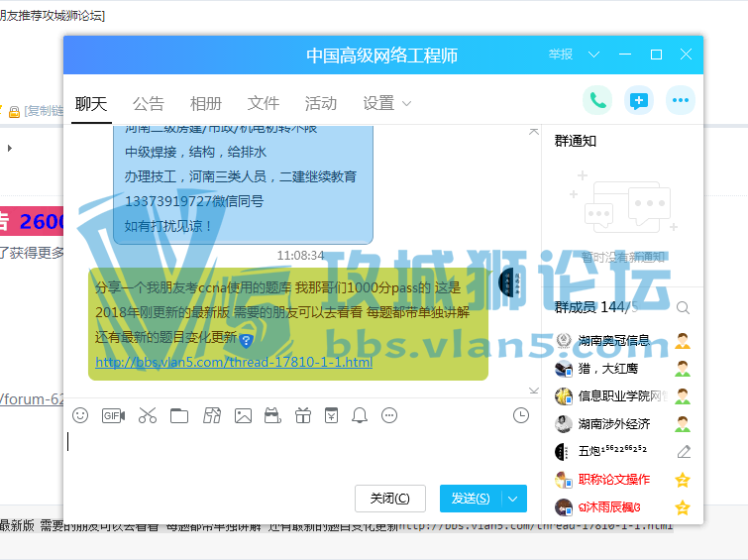Select member 沐雨辰枫

pos(609,507)
